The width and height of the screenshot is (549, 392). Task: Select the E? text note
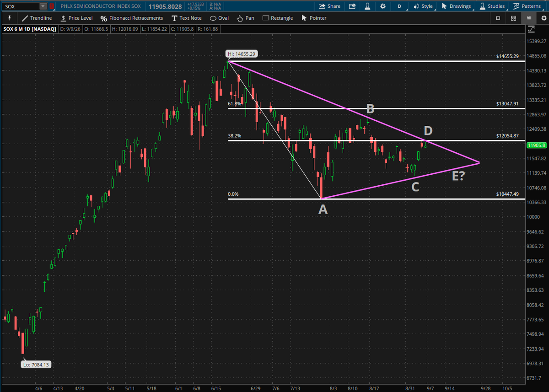458,176
